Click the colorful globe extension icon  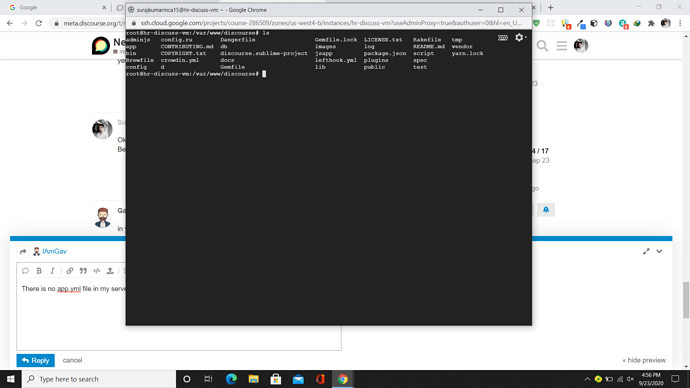(637, 23)
